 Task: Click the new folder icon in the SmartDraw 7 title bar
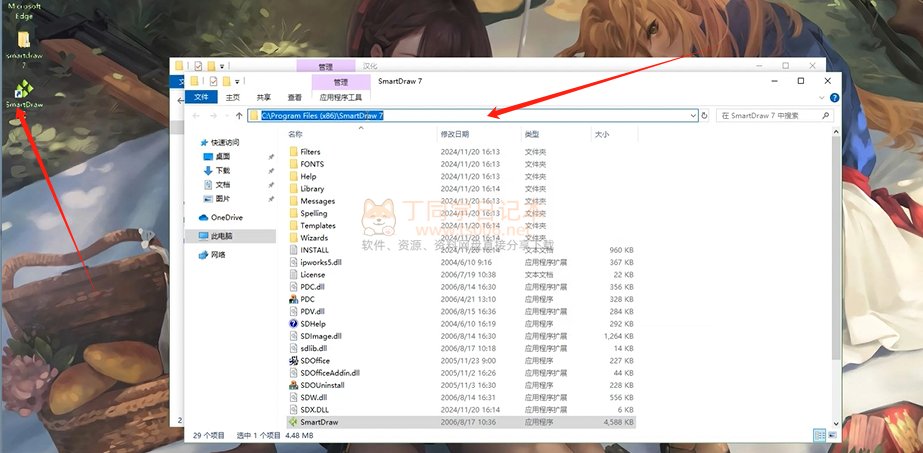pyautogui.click(x=226, y=81)
